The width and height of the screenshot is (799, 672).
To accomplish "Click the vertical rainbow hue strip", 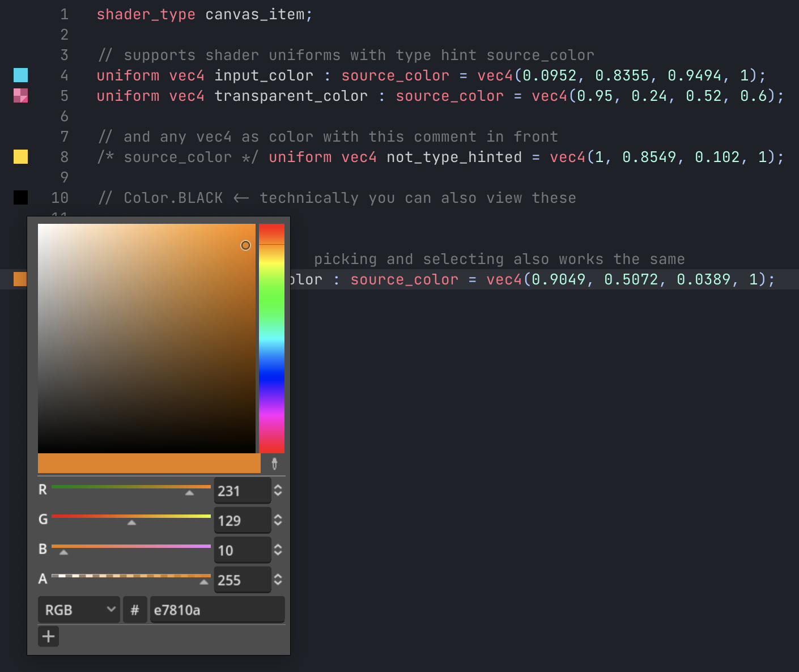I will 271,338.
